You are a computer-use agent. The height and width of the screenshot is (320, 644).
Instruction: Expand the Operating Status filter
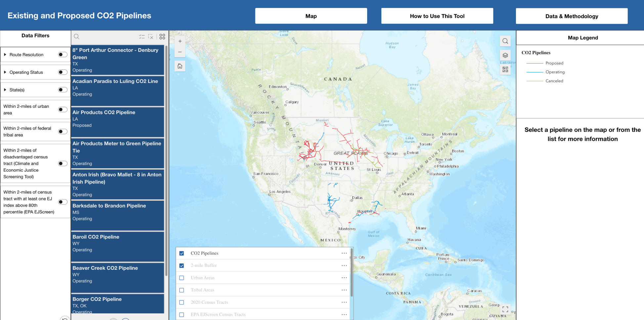[x=5, y=72]
